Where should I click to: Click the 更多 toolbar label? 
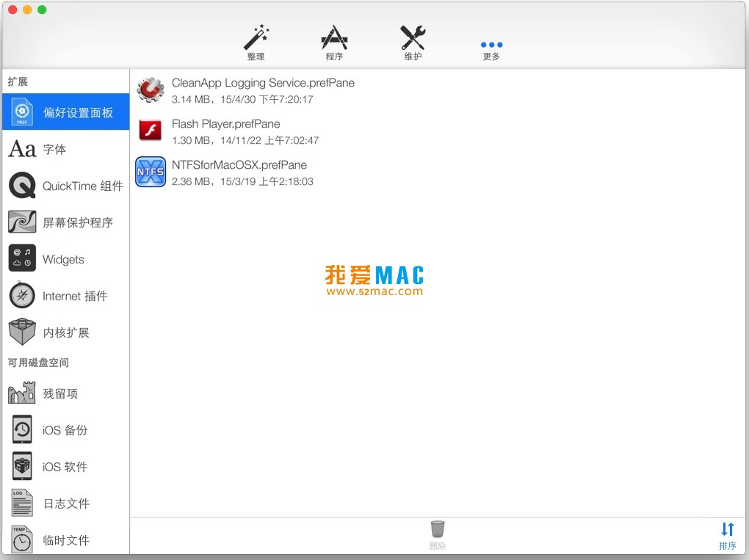tap(491, 57)
